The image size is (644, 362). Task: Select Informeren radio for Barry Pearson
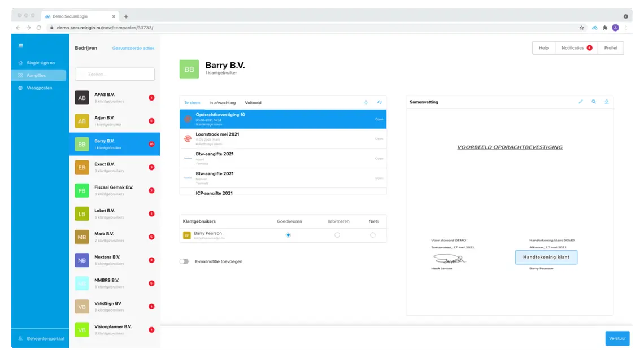click(x=337, y=235)
